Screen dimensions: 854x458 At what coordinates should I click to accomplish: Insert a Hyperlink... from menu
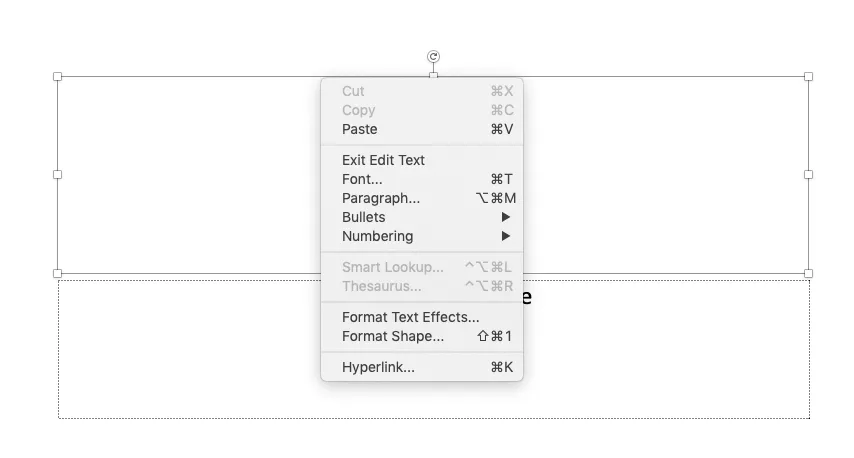[x=378, y=367]
